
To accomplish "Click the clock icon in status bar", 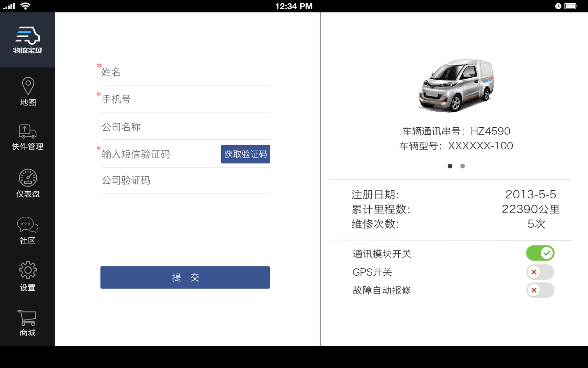I will [558, 6].
